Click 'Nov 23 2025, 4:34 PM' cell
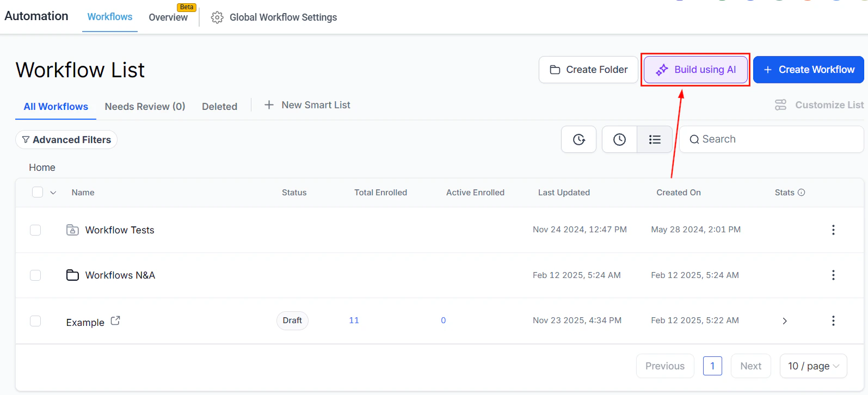868x395 pixels. 577,320
